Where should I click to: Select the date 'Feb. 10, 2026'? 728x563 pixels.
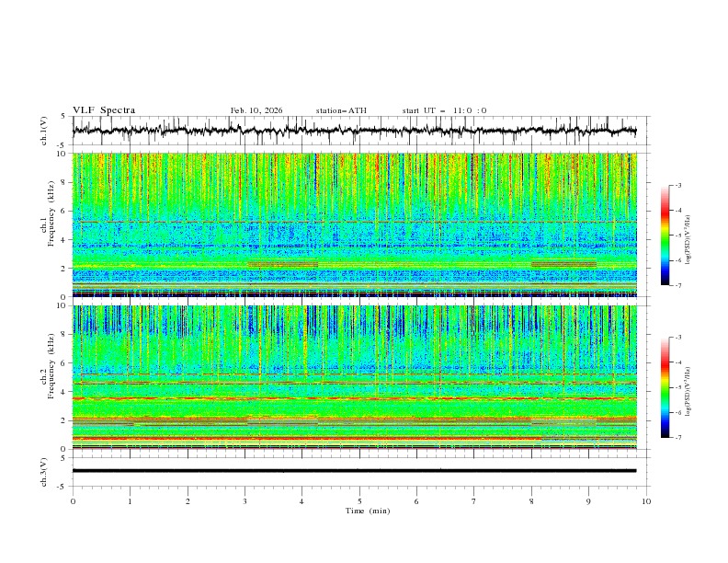[256, 110]
